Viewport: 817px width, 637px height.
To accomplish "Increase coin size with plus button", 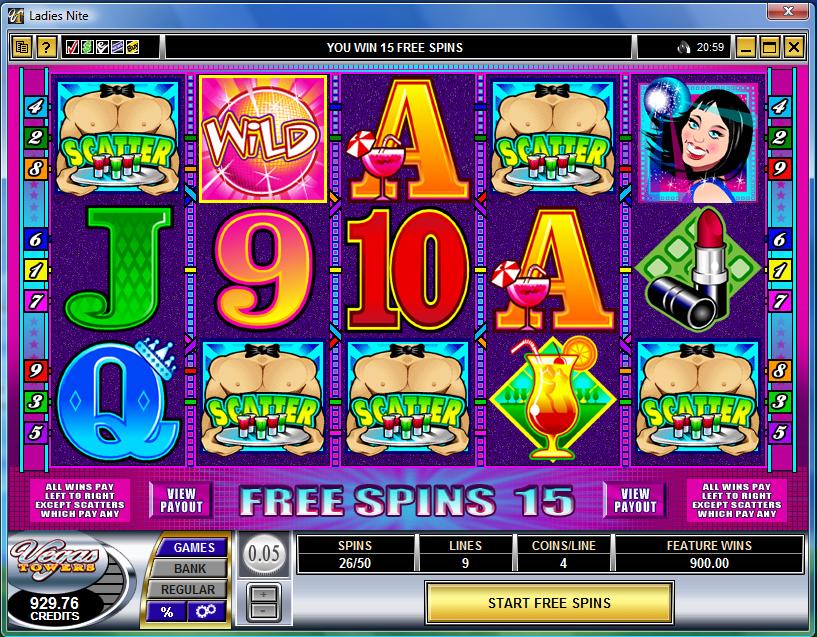I will coord(264,594).
